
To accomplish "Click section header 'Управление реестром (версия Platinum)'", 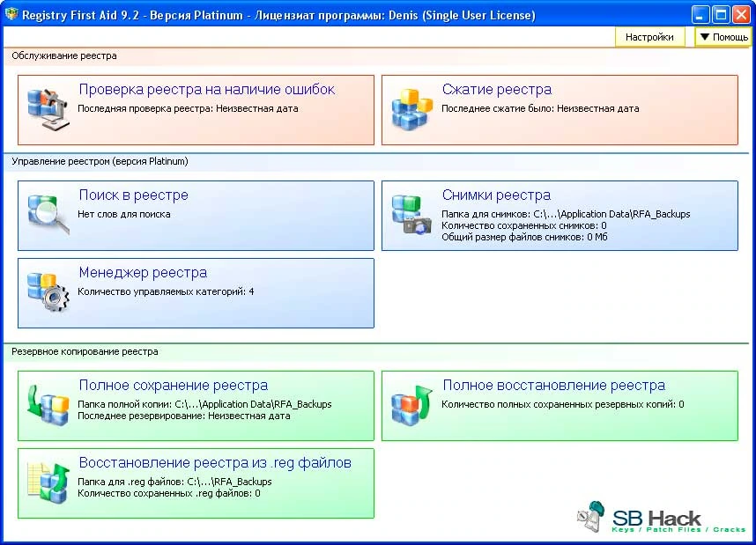I will 100,161.
